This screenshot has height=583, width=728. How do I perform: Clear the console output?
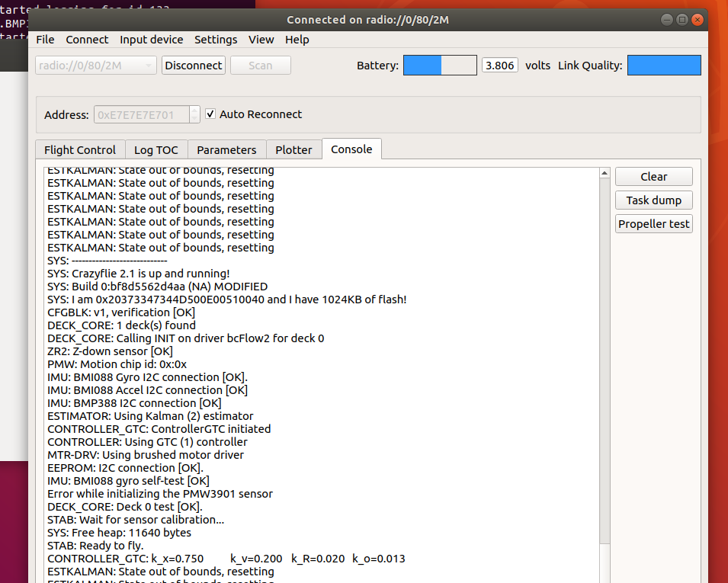(x=653, y=177)
